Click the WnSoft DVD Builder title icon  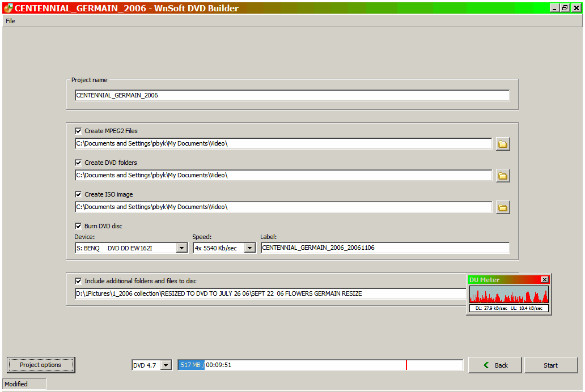[8, 8]
